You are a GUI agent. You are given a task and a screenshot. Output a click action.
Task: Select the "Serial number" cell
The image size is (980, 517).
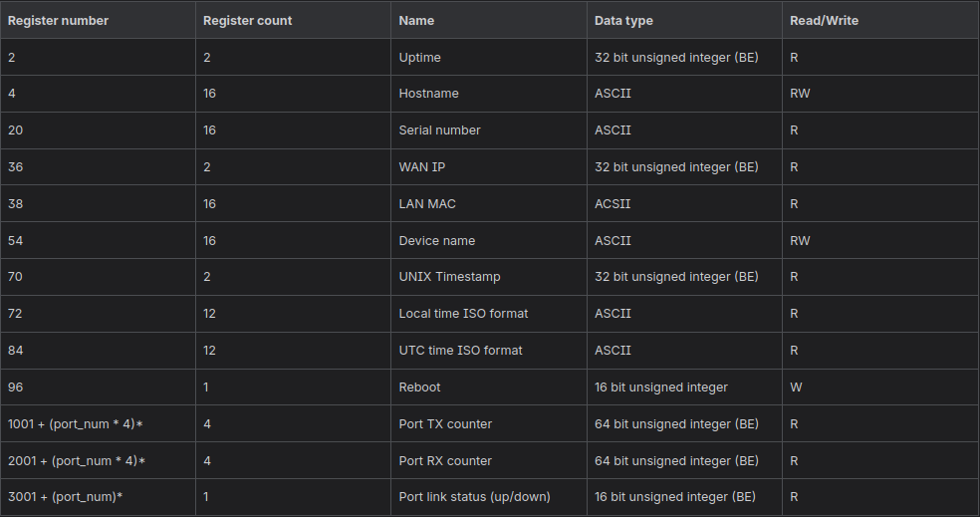click(439, 130)
